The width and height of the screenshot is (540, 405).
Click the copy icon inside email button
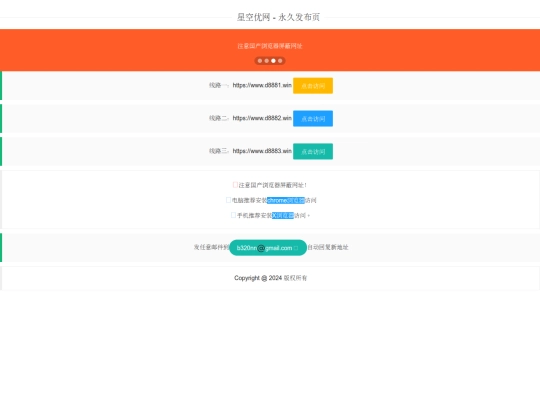(296, 248)
